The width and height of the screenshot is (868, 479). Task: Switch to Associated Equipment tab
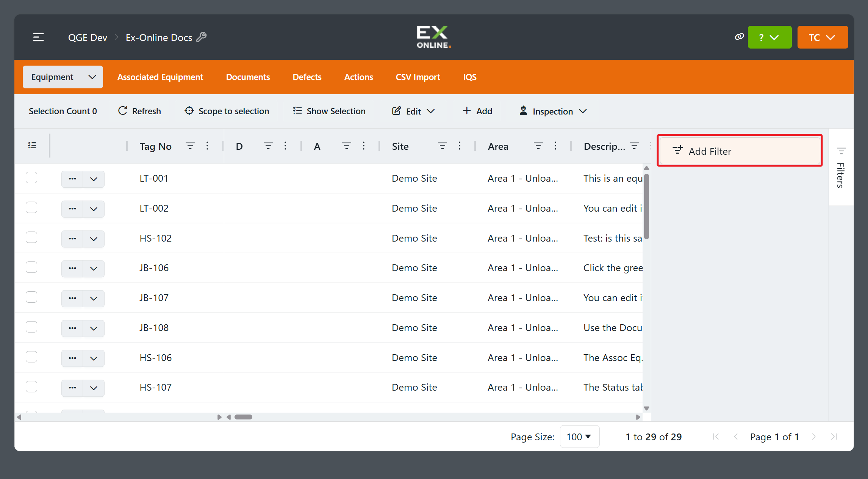[160, 77]
